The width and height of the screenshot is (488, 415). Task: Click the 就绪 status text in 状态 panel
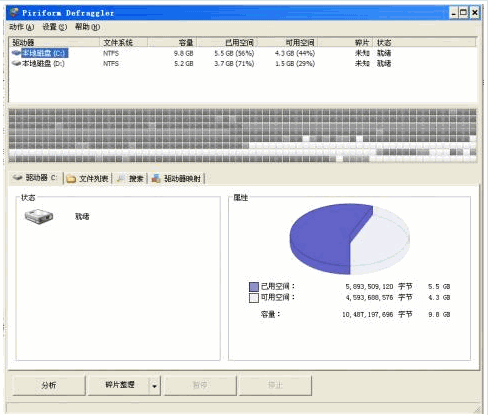82,217
